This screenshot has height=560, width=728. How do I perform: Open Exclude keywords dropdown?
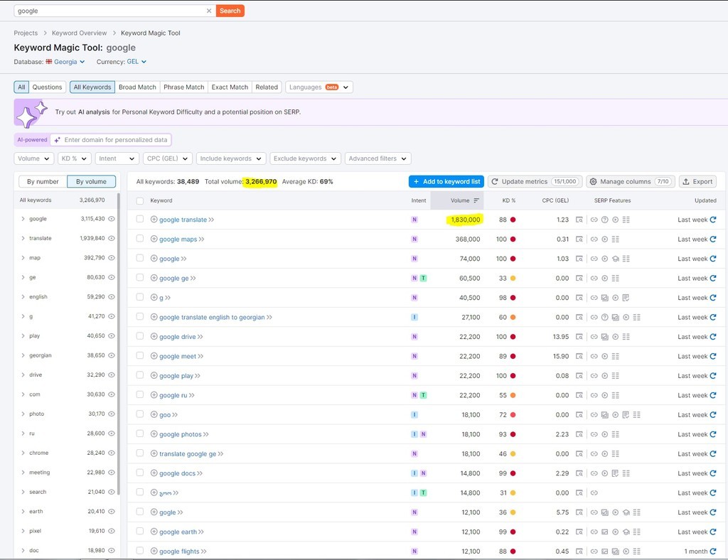click(305, 158)
